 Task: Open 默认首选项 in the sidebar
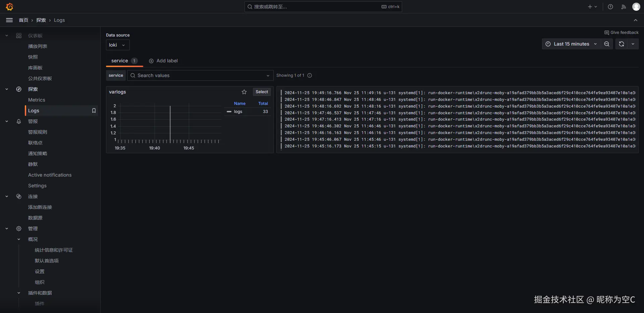pyautogui.click(x=47, y=261)
